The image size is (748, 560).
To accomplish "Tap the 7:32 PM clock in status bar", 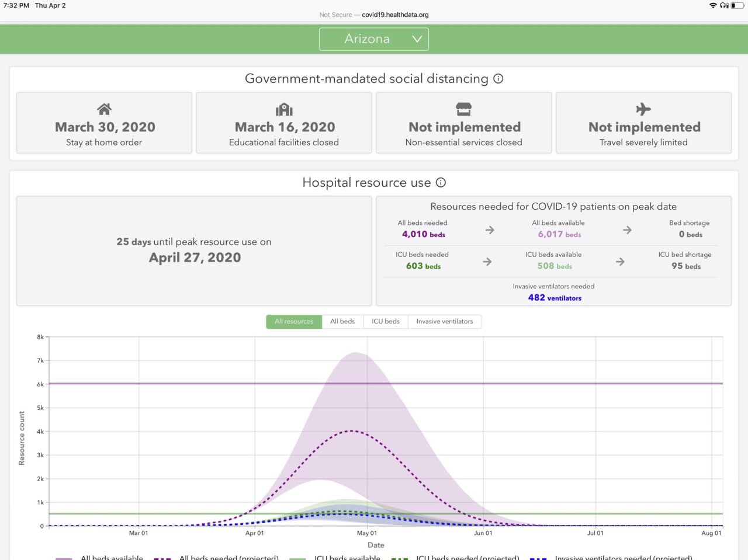I will point(16,5).
